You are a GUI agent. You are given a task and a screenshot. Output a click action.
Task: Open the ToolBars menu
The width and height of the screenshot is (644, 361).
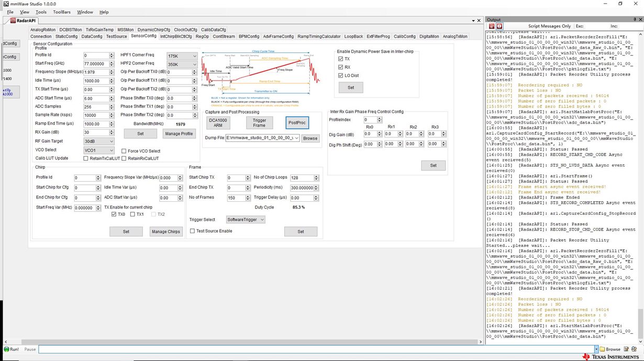[x=62, y=12]
